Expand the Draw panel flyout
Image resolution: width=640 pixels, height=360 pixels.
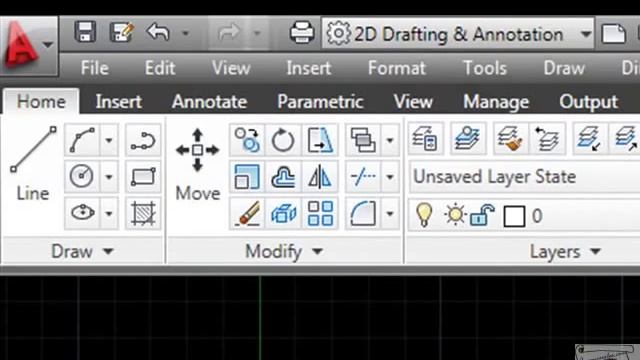[82, 251]
